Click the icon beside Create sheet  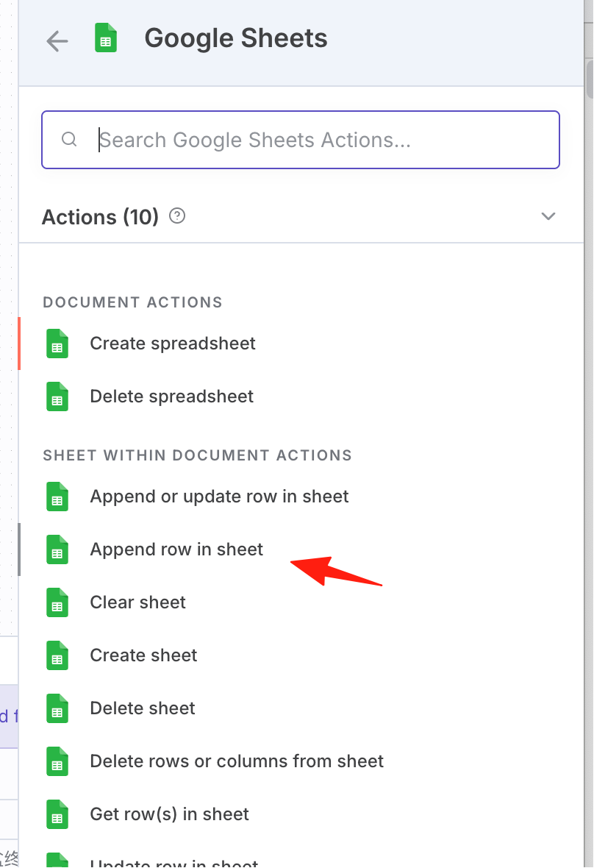pyautogui.click(x=57, y=655)
